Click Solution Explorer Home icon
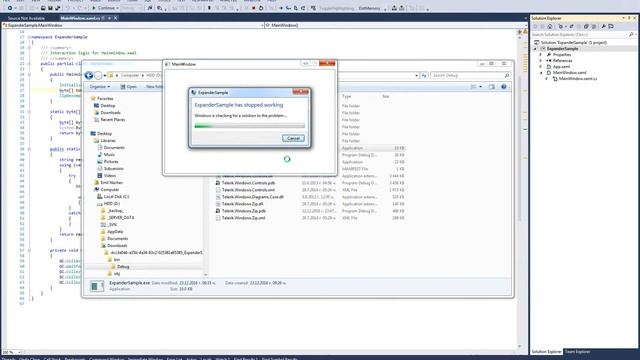 point(550,27)
